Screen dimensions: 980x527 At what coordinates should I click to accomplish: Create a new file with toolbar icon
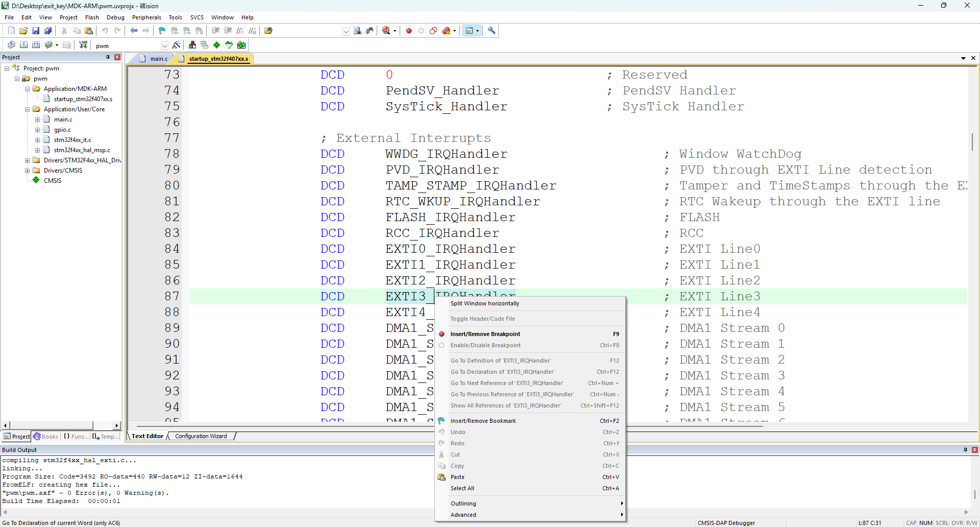[11, 31]
